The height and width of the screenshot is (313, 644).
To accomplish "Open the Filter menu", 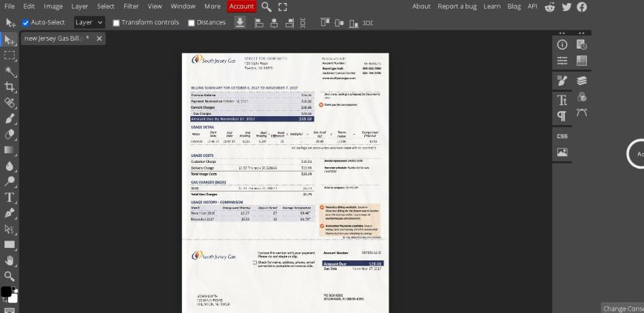I will (x=131, y=6).
